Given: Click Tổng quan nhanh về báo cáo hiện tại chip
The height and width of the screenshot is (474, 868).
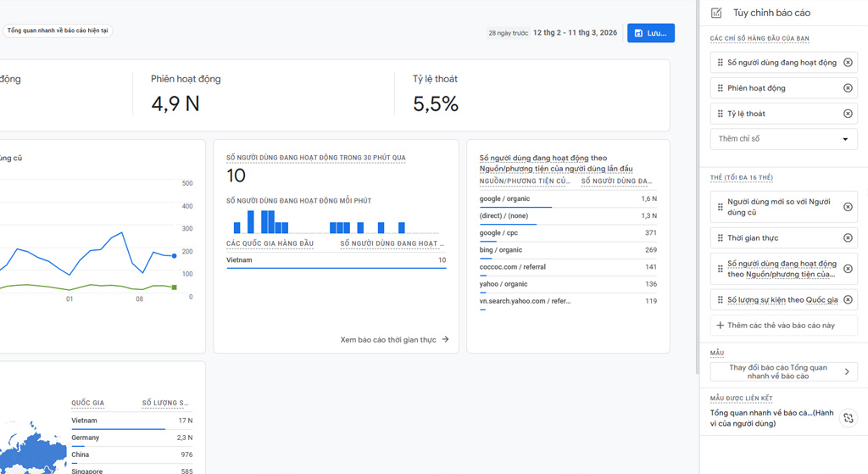Looking at the screenshot, I should [58, 31].
